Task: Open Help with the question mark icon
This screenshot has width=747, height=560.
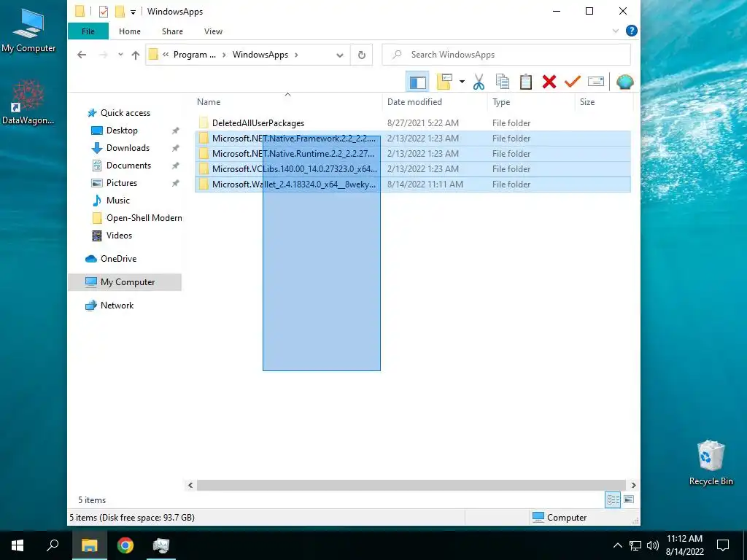Action: [631, 31]
